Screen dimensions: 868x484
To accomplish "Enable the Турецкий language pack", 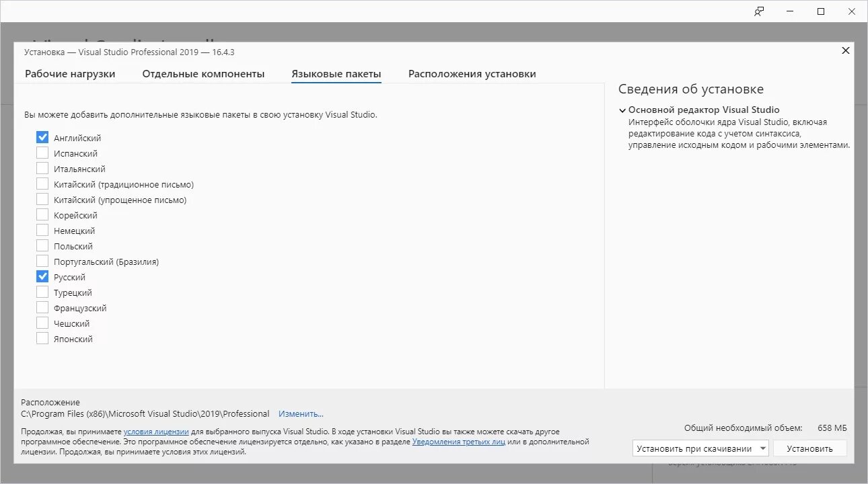I will (x=42, y=292).
